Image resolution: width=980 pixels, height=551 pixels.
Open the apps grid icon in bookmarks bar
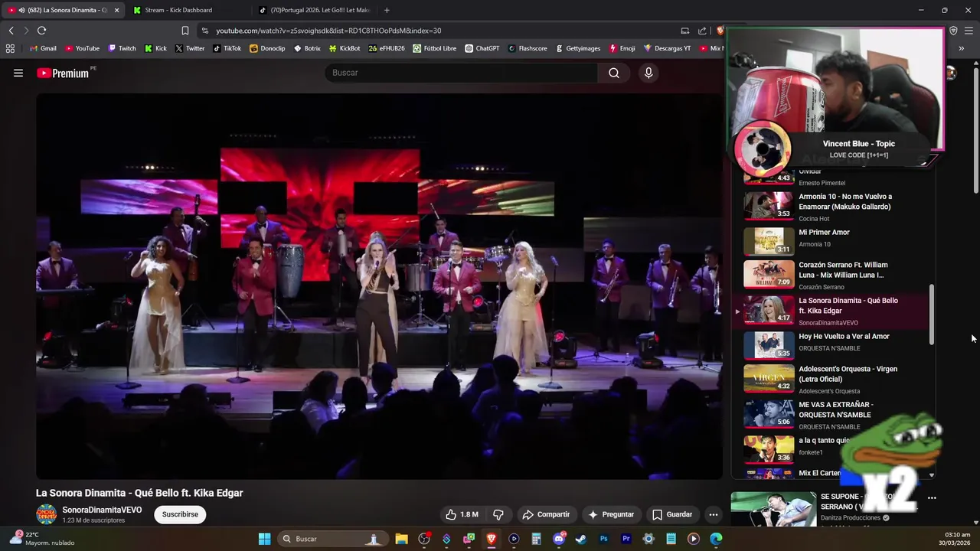[x=10, y=48]
